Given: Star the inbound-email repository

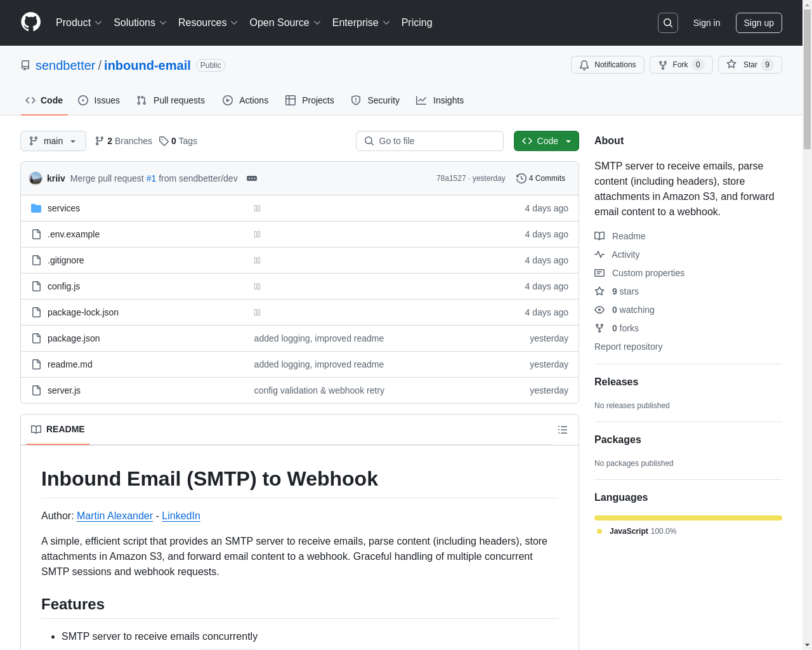Looking at the screenshot, I should pos(750,65).
